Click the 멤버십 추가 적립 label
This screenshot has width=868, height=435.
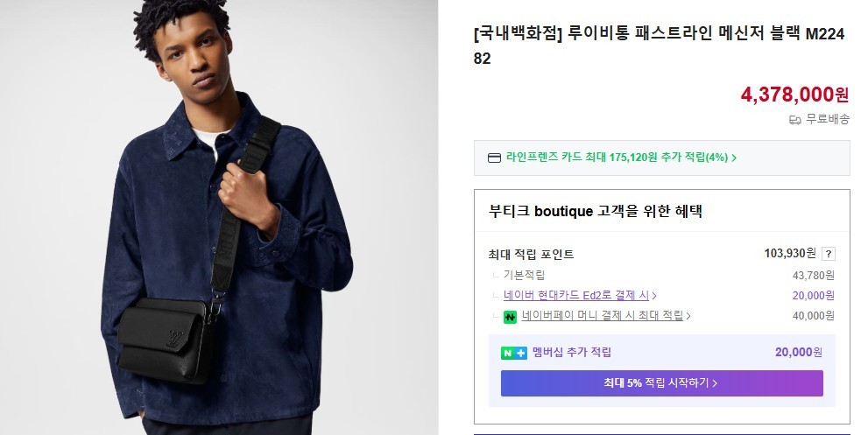tap(571, 353)
